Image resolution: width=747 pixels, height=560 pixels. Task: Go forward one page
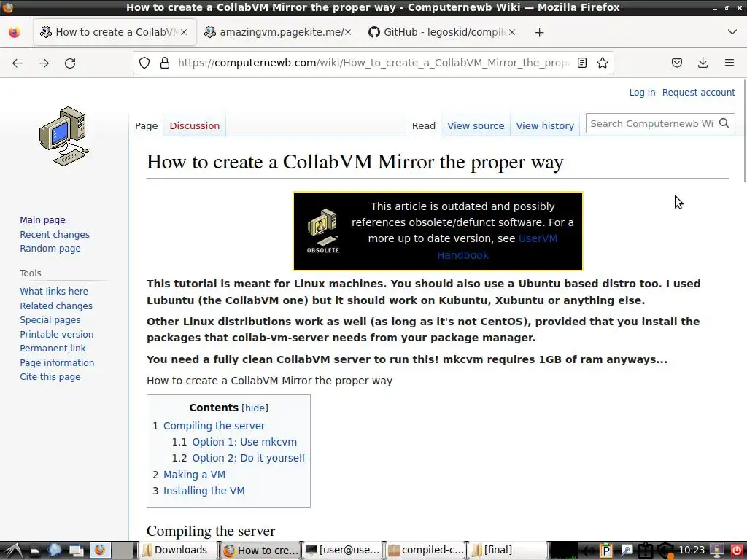click(x=44, y=63)
